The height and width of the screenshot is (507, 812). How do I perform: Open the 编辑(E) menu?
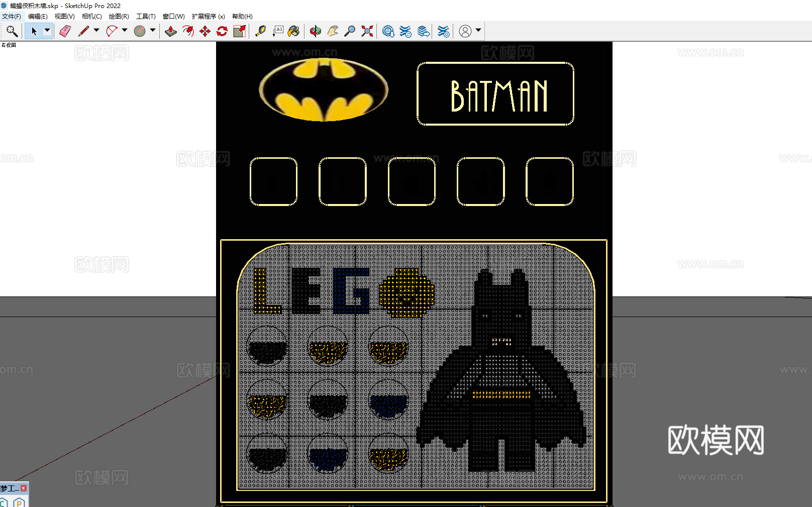pyautogui.click(x=38, y=17)
